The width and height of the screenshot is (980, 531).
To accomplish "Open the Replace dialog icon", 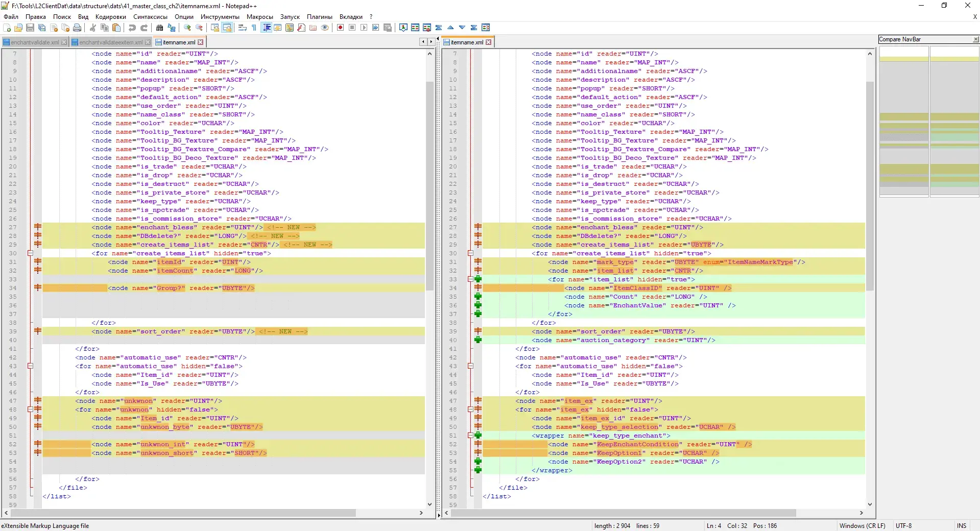I will pyautogui.click(x=172, y=28).
